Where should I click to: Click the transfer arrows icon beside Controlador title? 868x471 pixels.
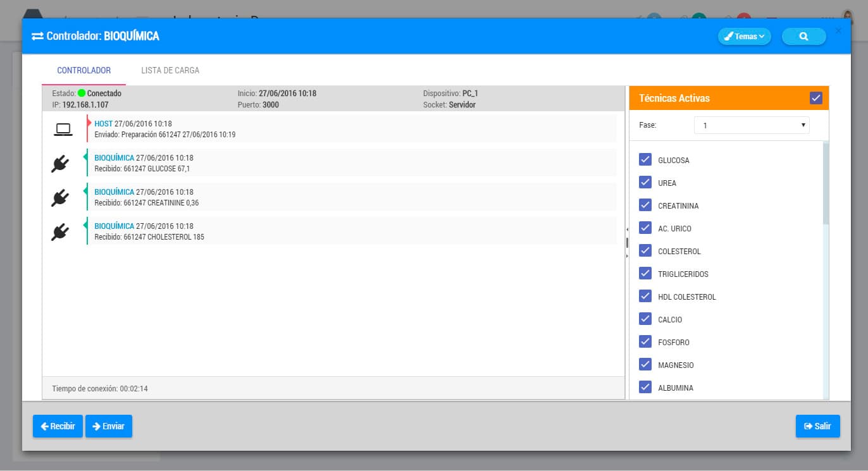click(x=37, y=37)
